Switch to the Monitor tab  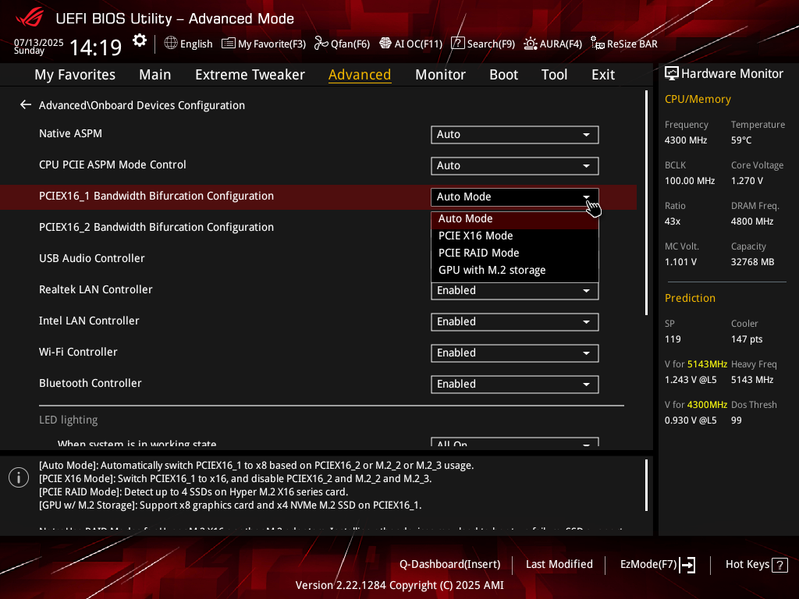(x=440, y=75)
